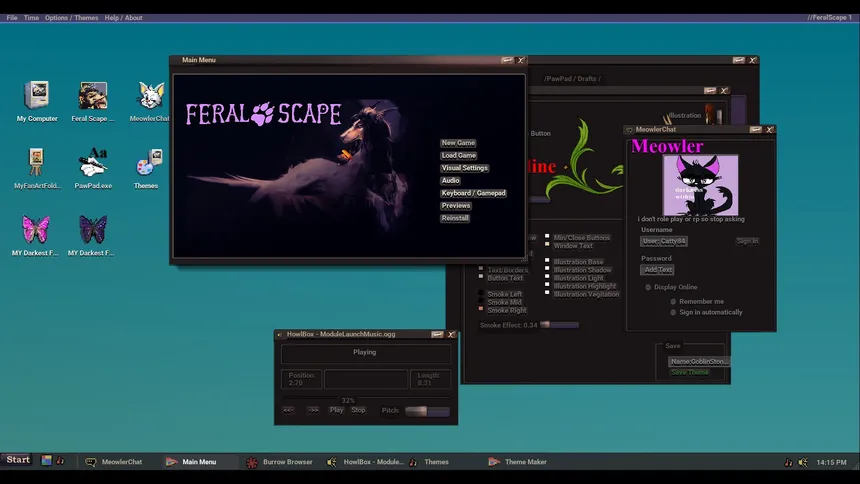The width and height of the screenshot is (860, 484).
Task: Pick the Smoke Mid color swatch
Action: coord(481,301)
